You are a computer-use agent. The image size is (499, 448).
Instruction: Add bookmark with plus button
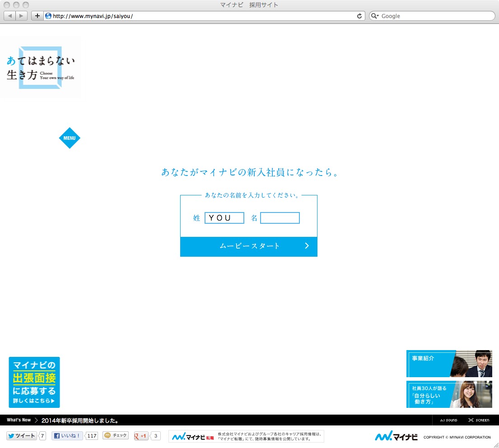(37, 16)
